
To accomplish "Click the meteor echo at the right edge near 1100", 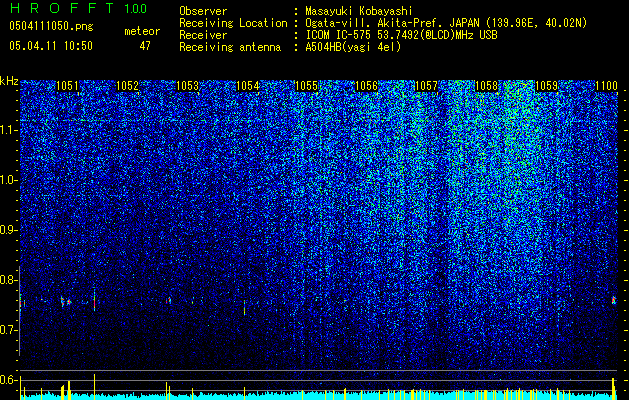I will pos(614,300).
